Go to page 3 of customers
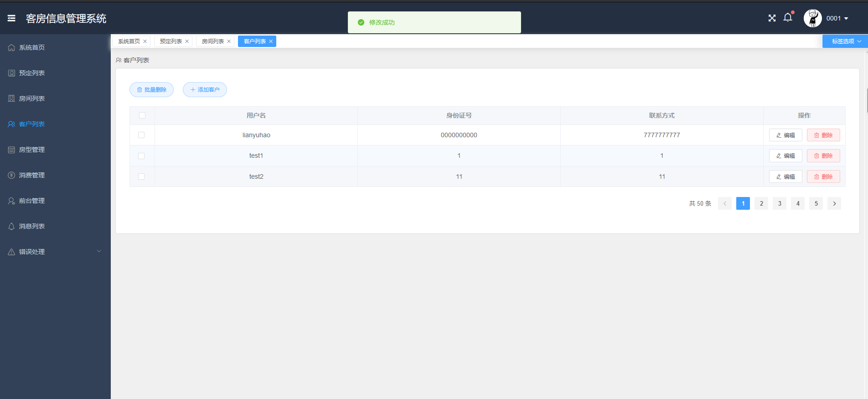Screen dimensions: 868x399 click(x=780, y=203)
